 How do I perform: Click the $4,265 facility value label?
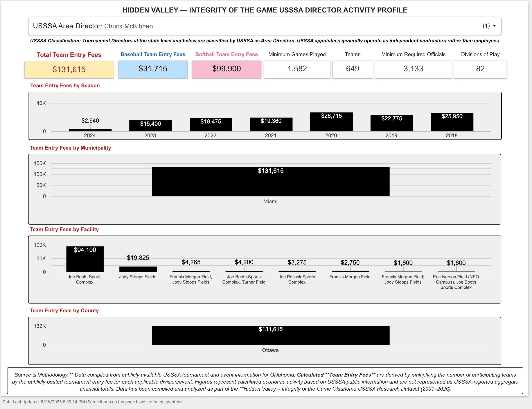pyautogui.click(x=191, y=262)
